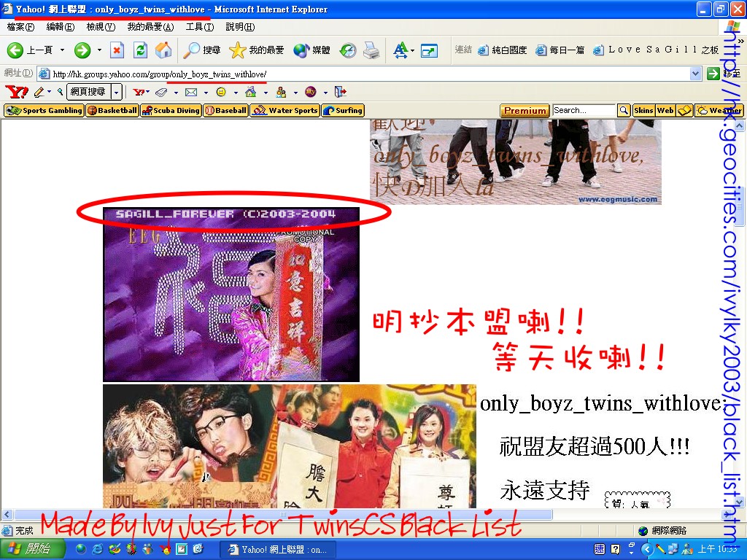Click the smiley messenger icon
747x560 pixels.
[221, 92]
